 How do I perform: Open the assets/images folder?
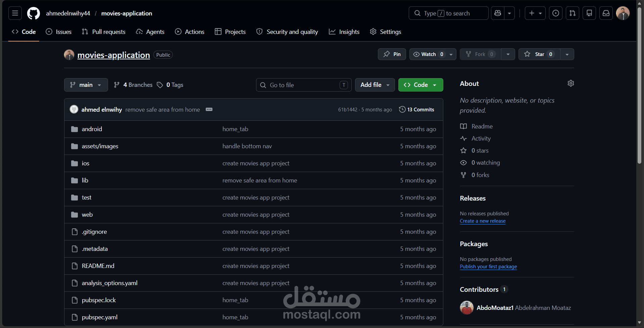click(100, 146)
